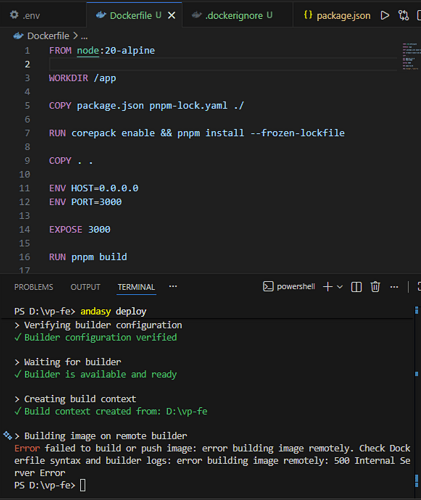Place cursor on empty line 2

(x=223, y=64)
